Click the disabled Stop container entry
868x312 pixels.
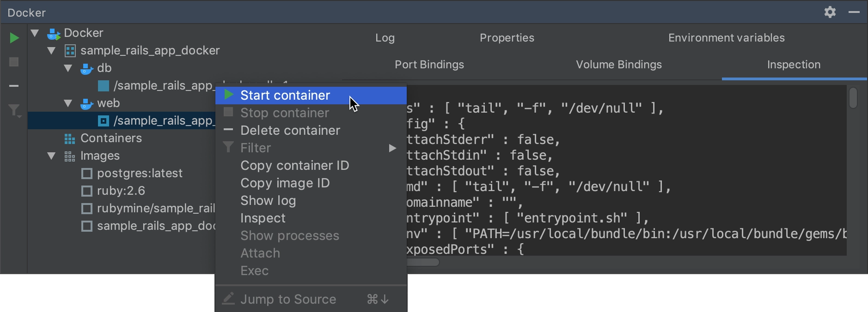pos(311,113)
